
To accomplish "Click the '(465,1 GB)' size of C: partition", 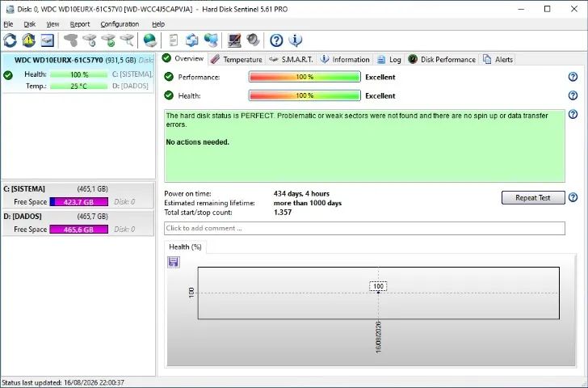I will 93,189.
